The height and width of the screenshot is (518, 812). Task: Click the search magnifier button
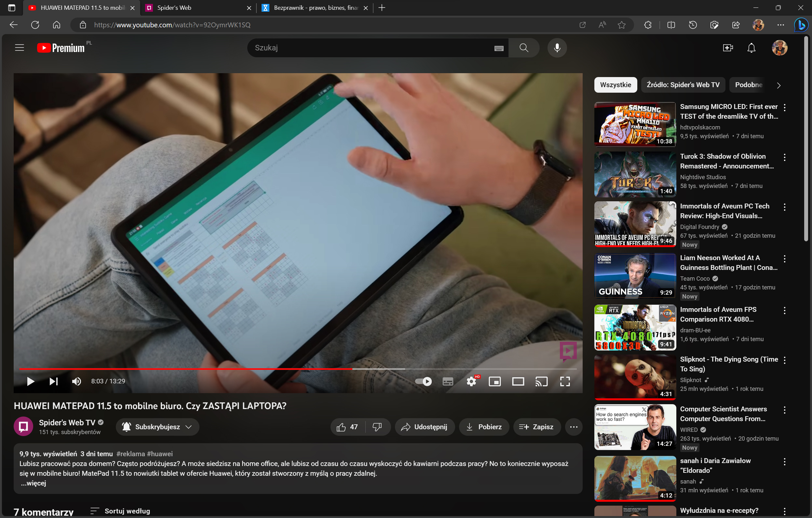pyautogui.click(x=524, y=48)
